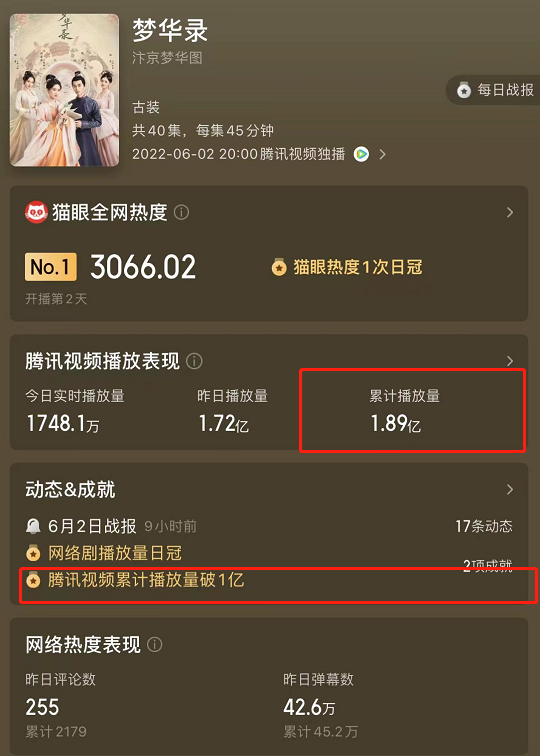Open the 梦华录 drama poster thumbnail

click(65, 90)
